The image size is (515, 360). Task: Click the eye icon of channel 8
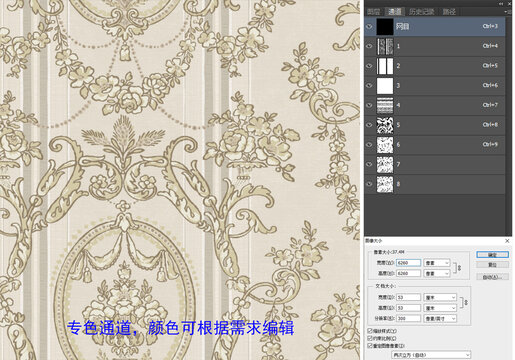(x=369, y=184)
